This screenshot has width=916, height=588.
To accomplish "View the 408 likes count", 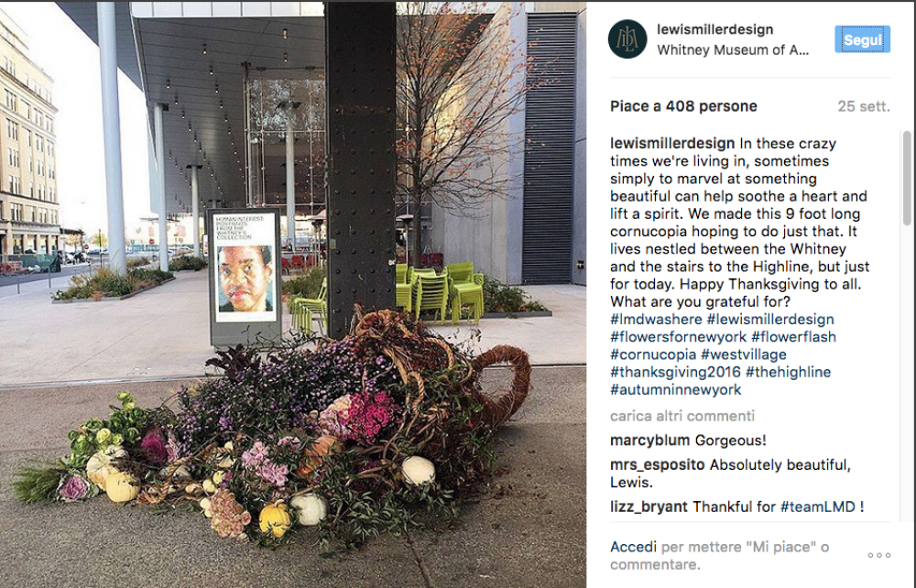I will point(683,106).
